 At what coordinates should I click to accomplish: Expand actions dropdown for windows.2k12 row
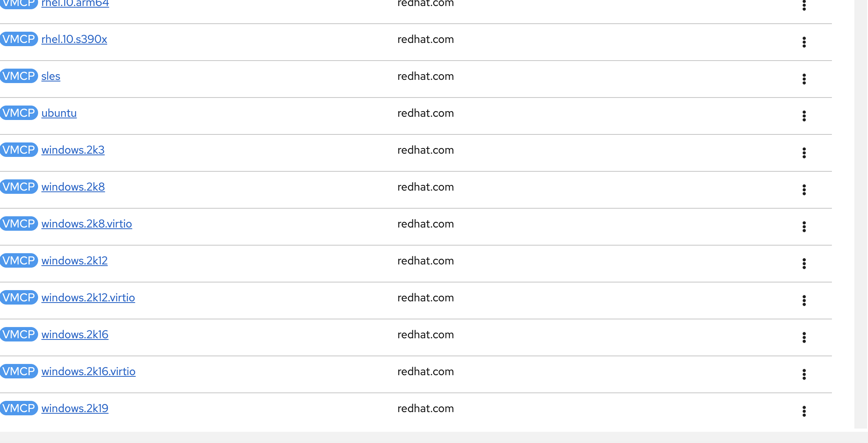(x=804, y=264)
